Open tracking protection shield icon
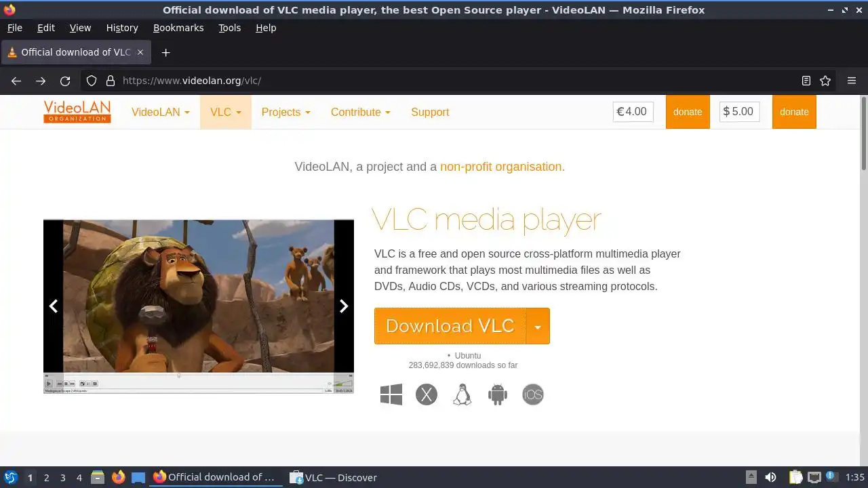The width and height of the screenshot is (868, 488). 92,81
